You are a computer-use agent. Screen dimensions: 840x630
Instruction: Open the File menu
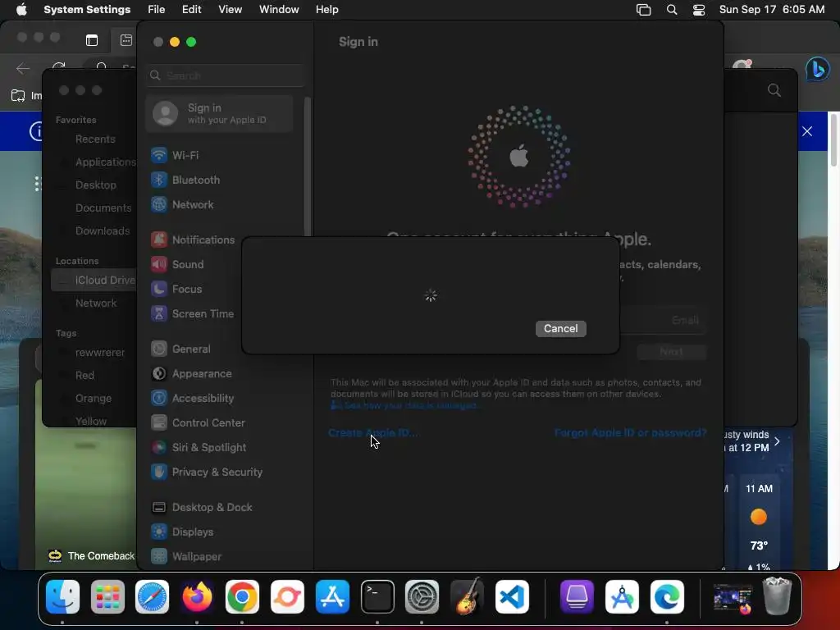[157, 10]
